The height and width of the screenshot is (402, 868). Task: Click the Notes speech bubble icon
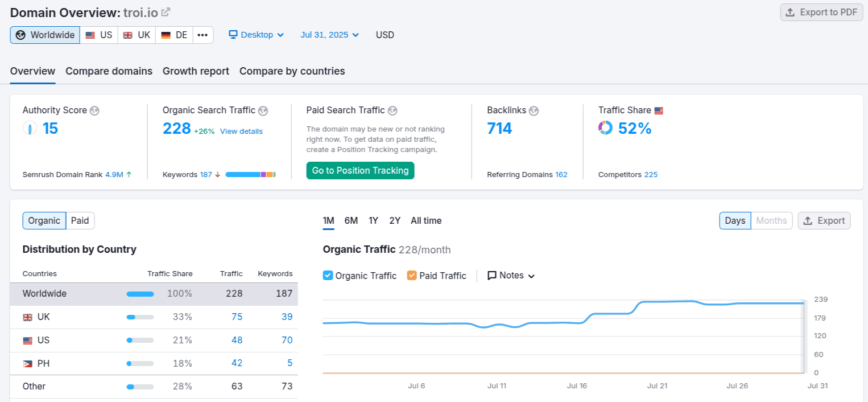492,276
